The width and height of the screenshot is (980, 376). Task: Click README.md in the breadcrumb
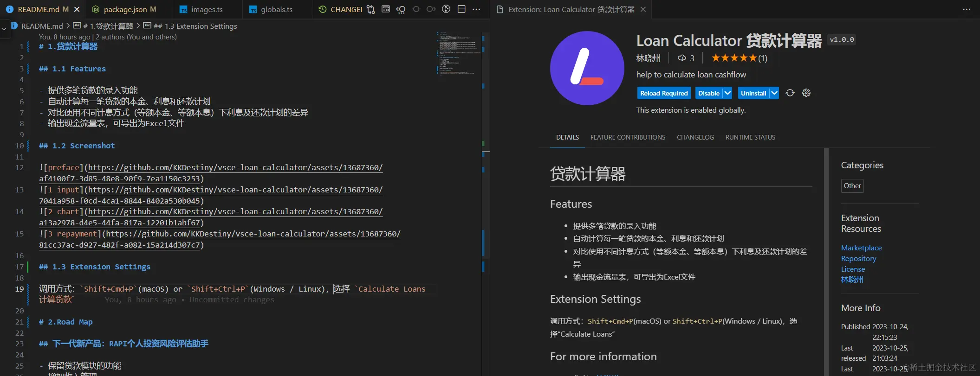(42, 26)
